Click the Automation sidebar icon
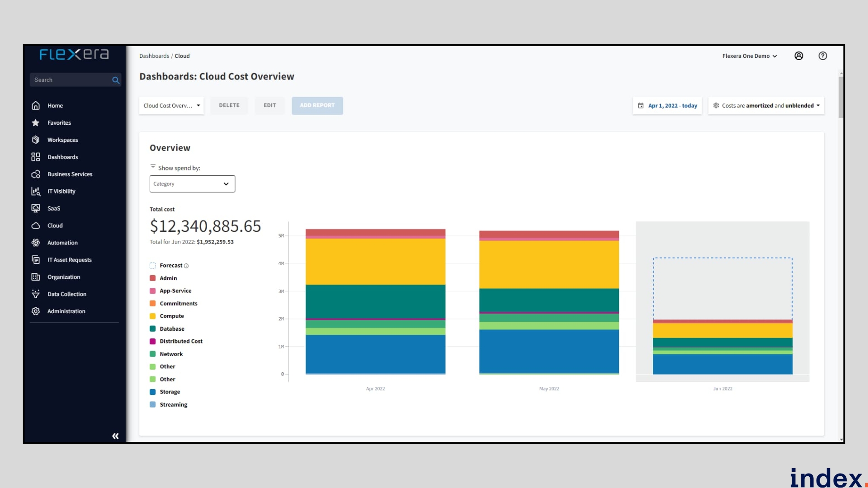Screen dimensions: 868x488 [36, 243]
